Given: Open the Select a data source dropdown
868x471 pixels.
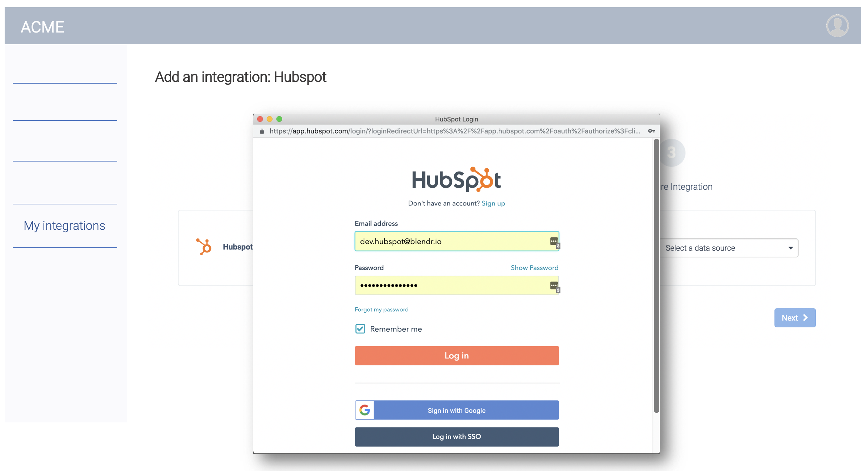Looking at the screenshot, I should click(x=729, y=248).
